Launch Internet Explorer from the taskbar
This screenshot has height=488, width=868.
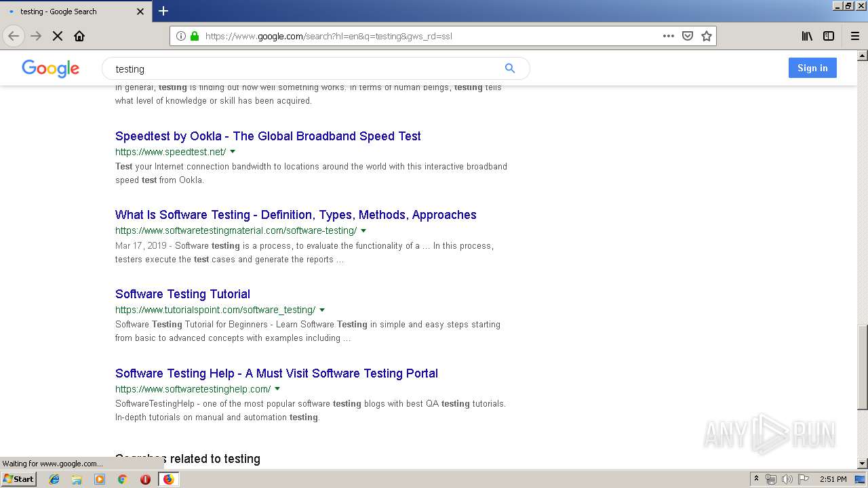coord(54,479)
